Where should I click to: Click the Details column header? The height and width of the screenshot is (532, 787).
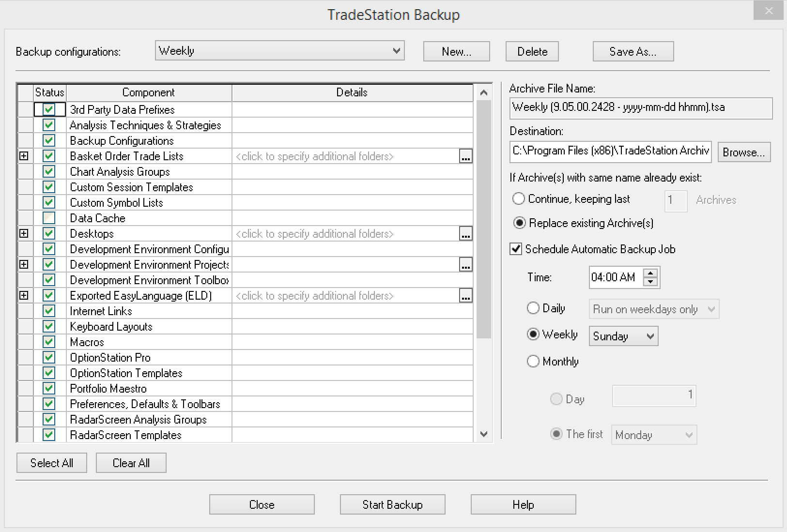pos(352,92)
